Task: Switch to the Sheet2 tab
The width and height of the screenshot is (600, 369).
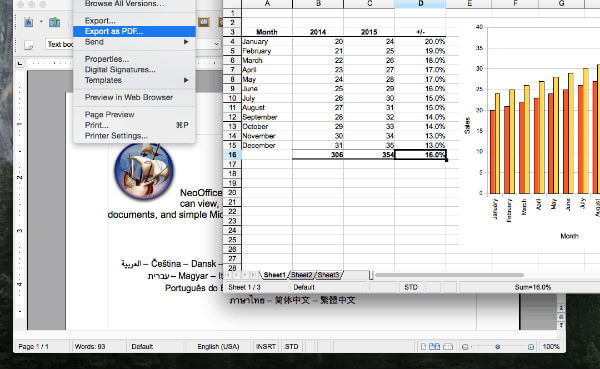Action: click(302, 275)
